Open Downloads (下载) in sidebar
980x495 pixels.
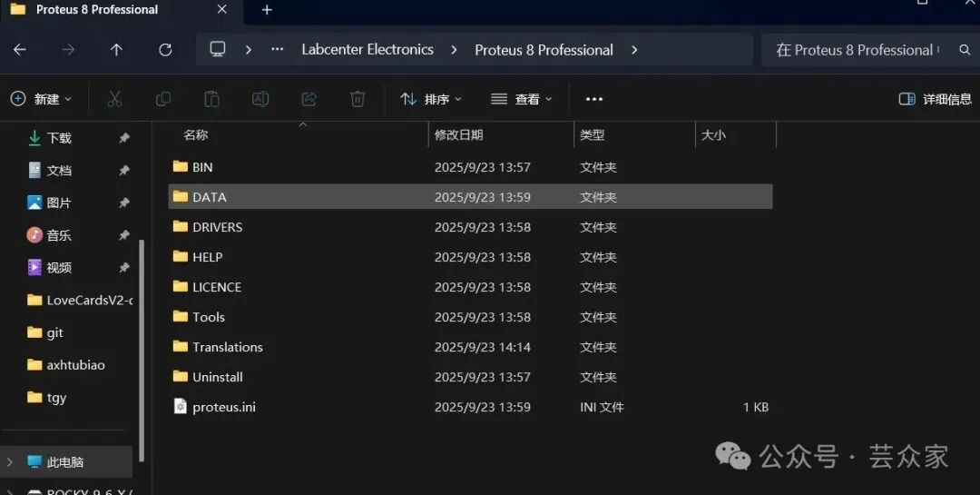pos(59,138)
